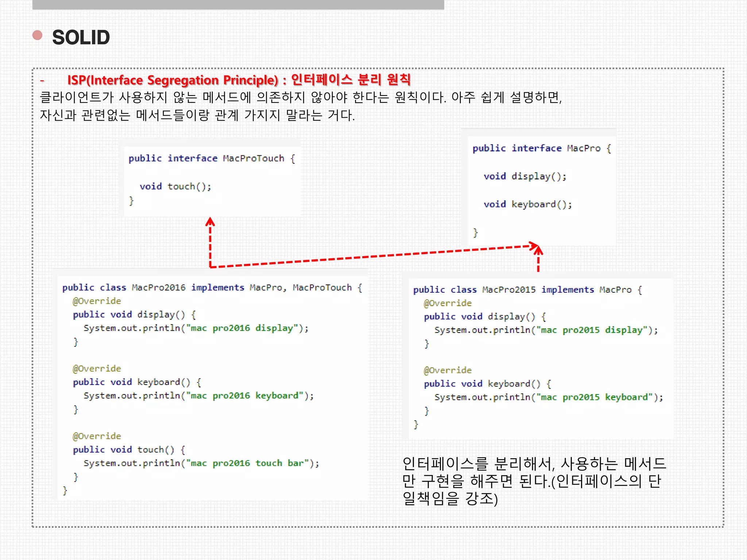Click the red ISP(Interface Segregation Principle) heading
Screen dimensions: 747x560
(x=239, y=80)
